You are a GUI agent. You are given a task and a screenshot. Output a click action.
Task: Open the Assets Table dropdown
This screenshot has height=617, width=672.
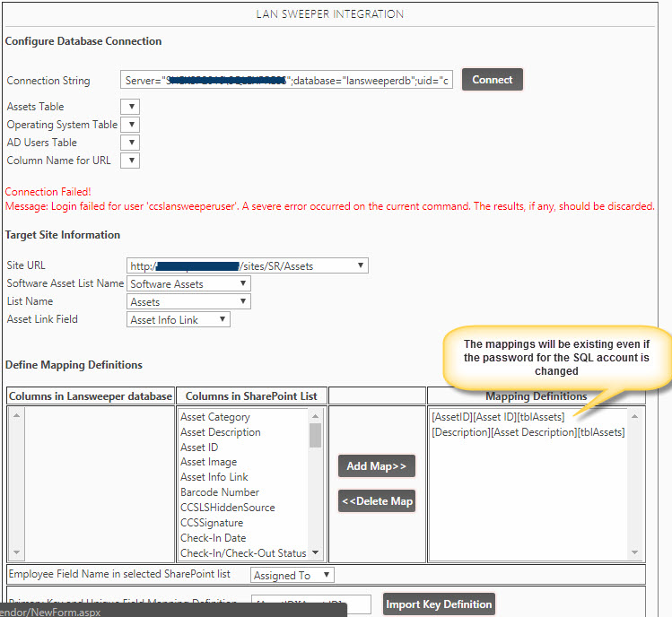click(130, 106)
